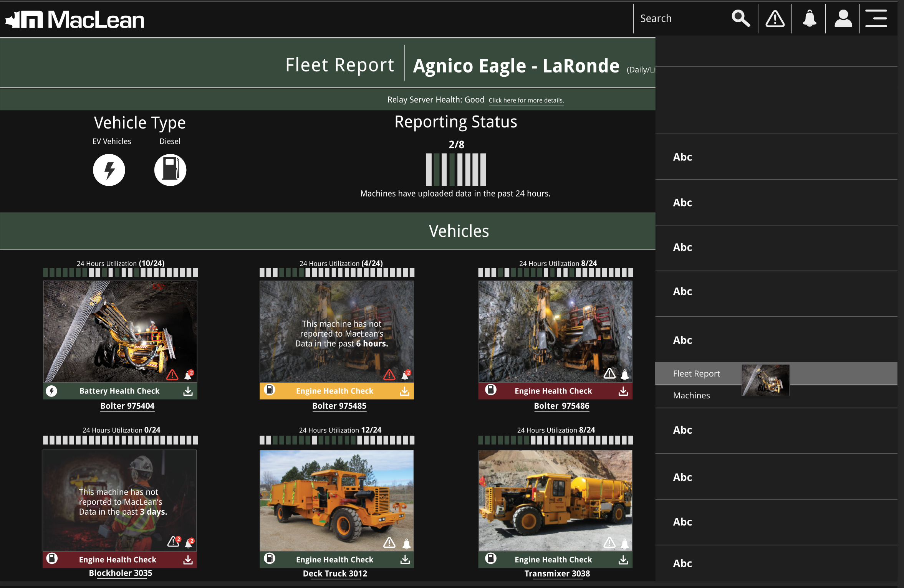Image resolution: width=904 pixels, height=588 pixels.
Task: Filter by Diesel fuel pump icon
Action: click(170, 170)
